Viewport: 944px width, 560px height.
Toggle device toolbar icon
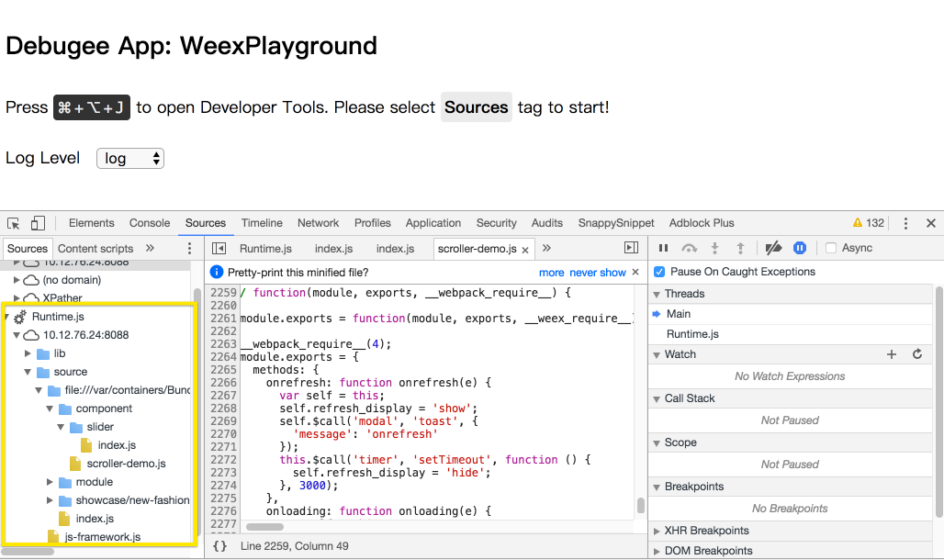(x=38, y=223)
